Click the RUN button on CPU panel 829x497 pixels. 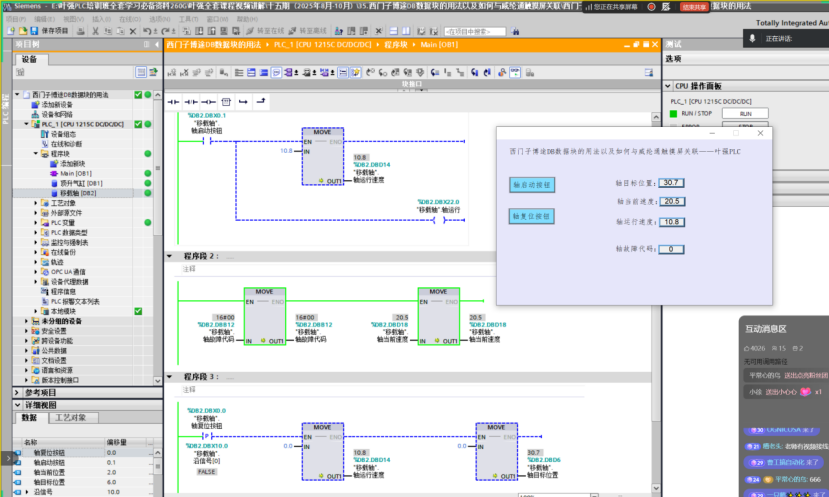point(745,114)
